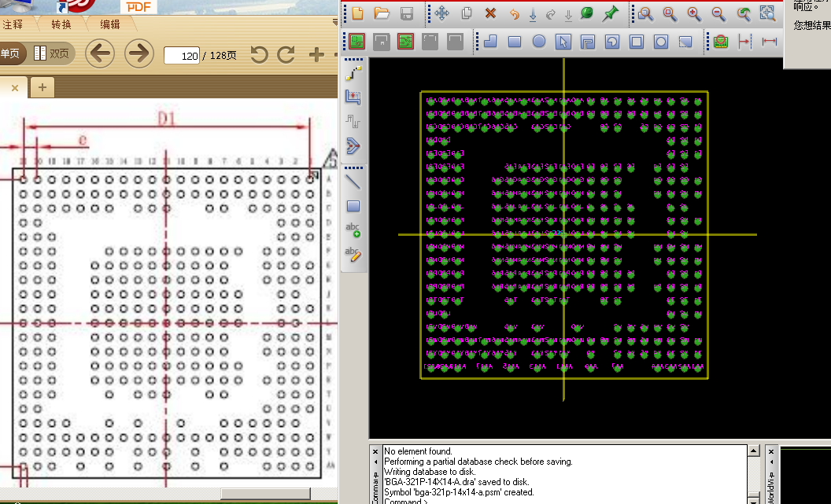Open a new document tab with plus button
Image resolution: width=831 pixels, height=504 pixels.
coord(42,87)
